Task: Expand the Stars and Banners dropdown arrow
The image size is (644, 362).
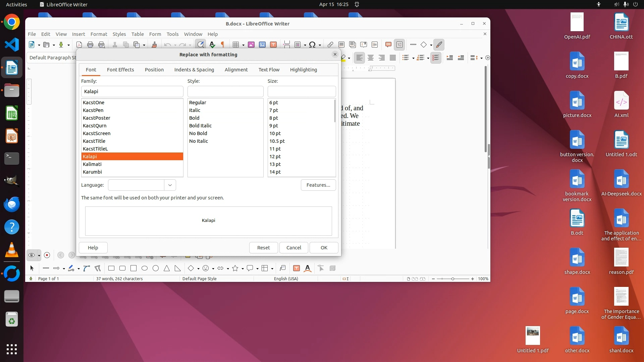Action: point(243,268)
